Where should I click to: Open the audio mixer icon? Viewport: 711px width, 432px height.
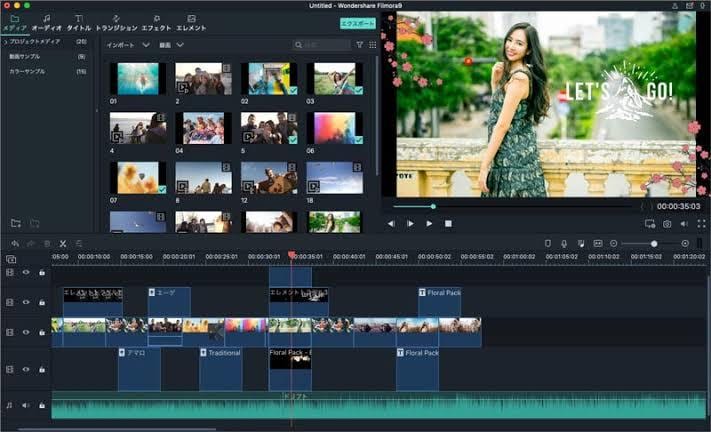coord(581,243)
